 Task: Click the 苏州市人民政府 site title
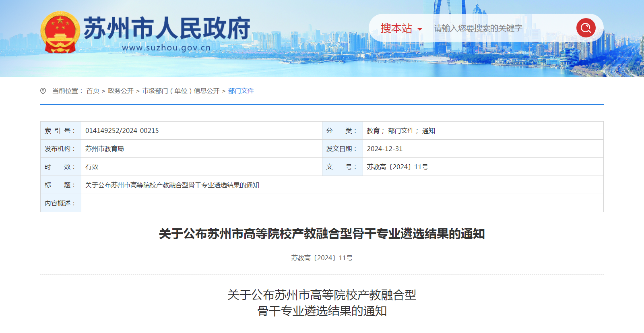click(x=167, y=28)
